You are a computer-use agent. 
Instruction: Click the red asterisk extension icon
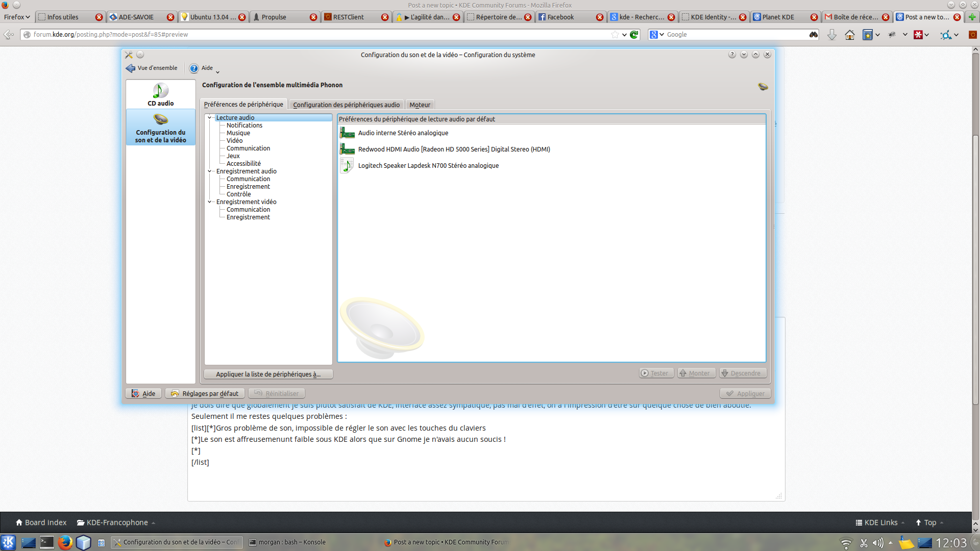pos(918,35)
